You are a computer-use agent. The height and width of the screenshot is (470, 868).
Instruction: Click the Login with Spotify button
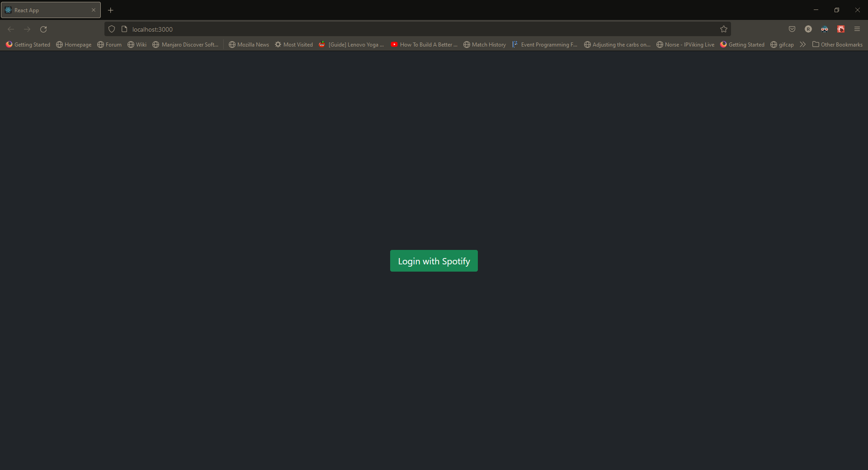coord(434,261)
